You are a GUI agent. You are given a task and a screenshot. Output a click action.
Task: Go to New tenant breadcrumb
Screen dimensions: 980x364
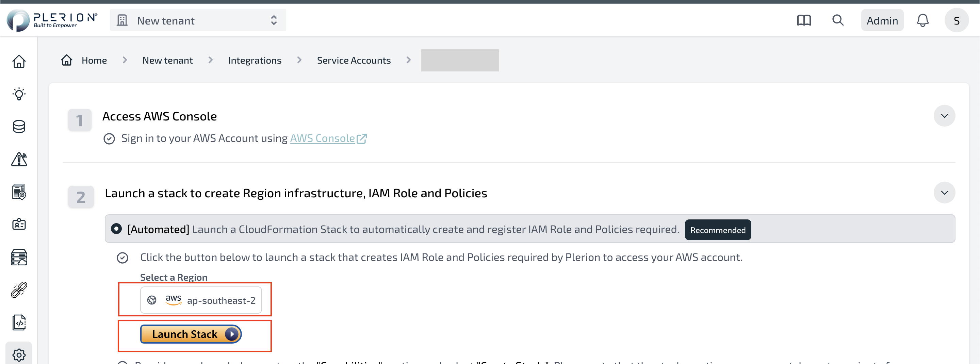click(167, 60)
